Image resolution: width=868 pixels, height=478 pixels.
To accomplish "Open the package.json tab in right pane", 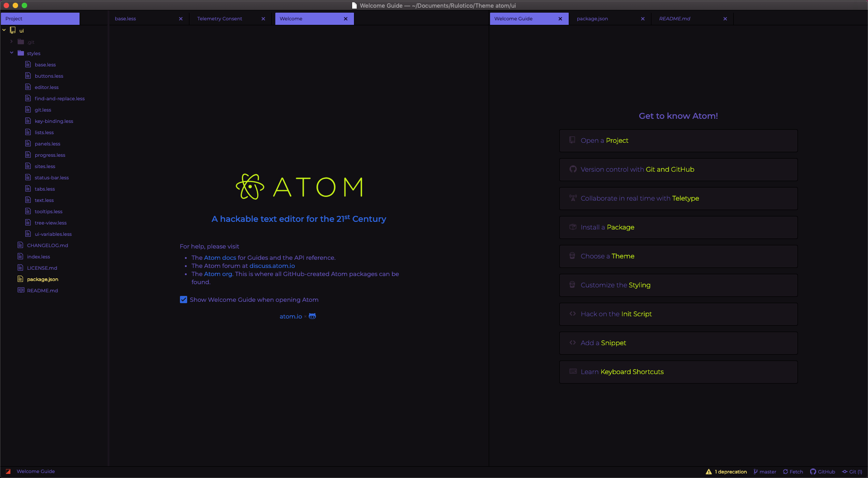I will click(x=592, y=19).
